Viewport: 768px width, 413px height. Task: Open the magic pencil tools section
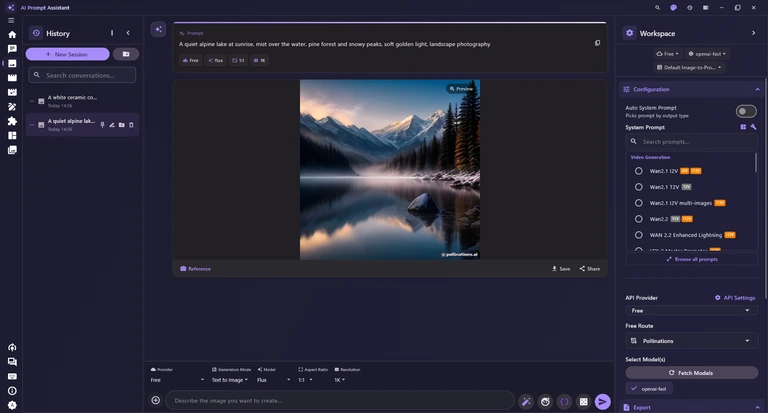point(12,106)
